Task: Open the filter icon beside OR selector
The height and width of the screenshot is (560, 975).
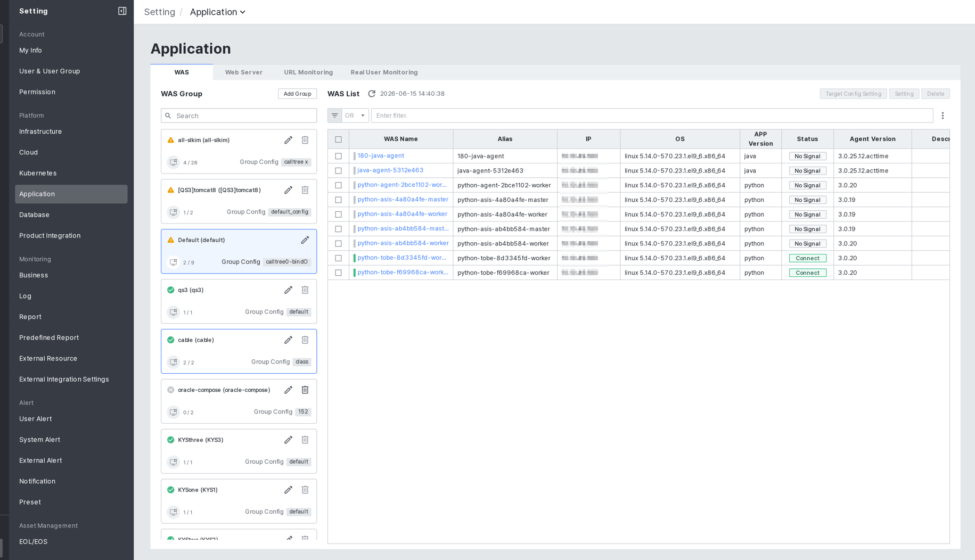Action: click(334, 116)
